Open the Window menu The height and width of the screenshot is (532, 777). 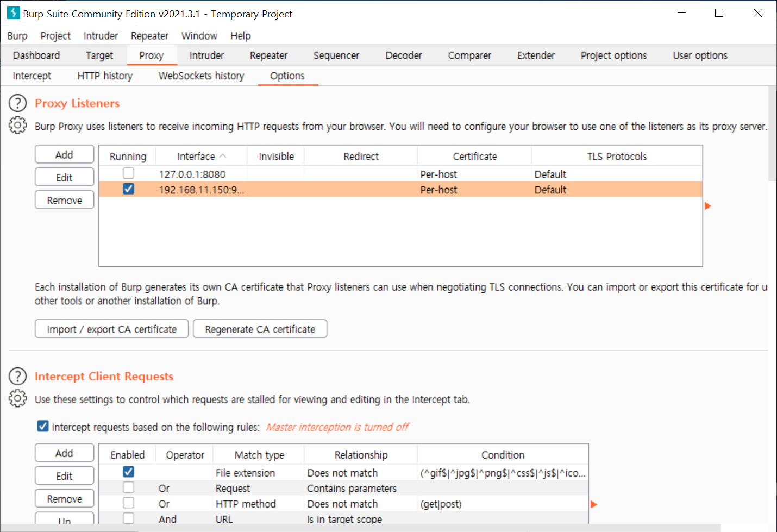tap(199, 36)
